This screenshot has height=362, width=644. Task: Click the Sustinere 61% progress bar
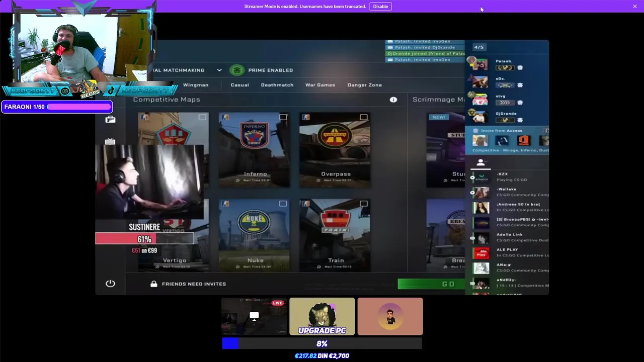[145, 239]
